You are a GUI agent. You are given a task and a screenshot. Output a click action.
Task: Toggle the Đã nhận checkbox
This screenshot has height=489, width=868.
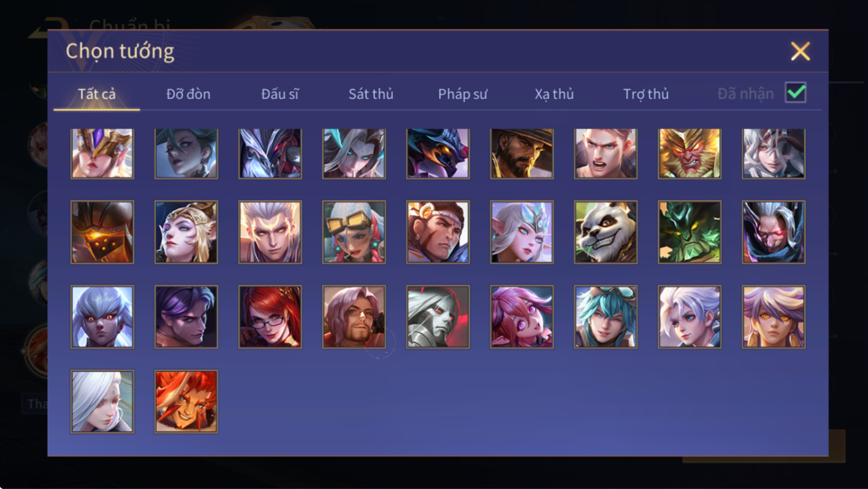tap(795, 92)
